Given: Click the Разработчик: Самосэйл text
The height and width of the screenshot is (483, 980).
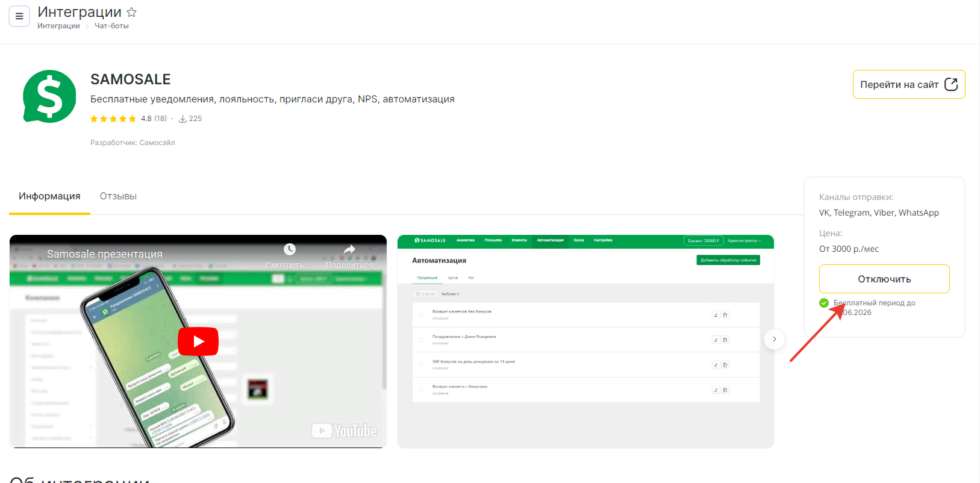Looking at the screenshot, I should pyautogui.click(x=133, y=143).
